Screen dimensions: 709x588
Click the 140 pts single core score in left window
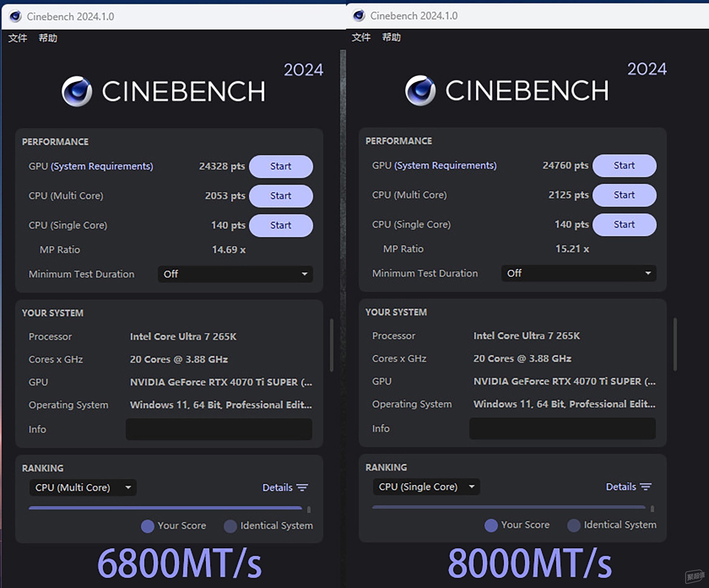click(228, 225)
